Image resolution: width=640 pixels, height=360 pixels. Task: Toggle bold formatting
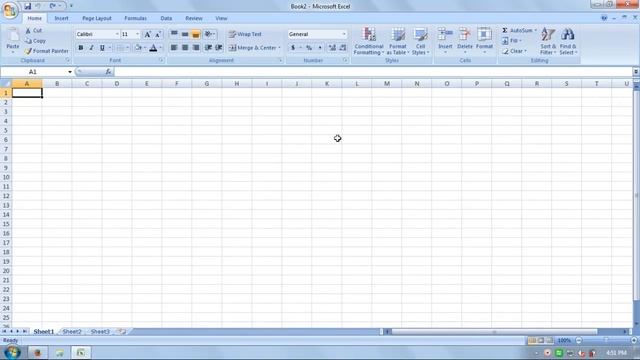click(x=81, y=48)
